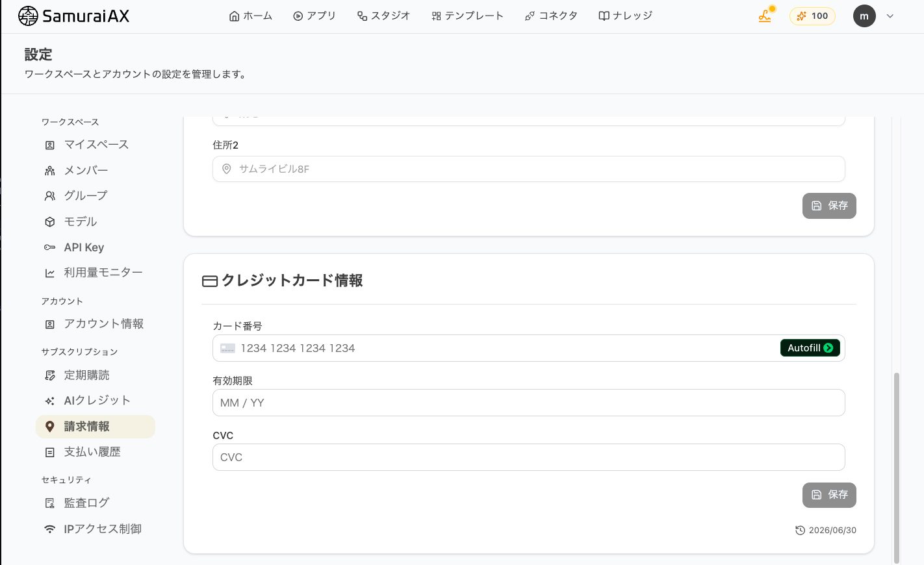Open IPアクセス制御 settings

click(96, 529)
